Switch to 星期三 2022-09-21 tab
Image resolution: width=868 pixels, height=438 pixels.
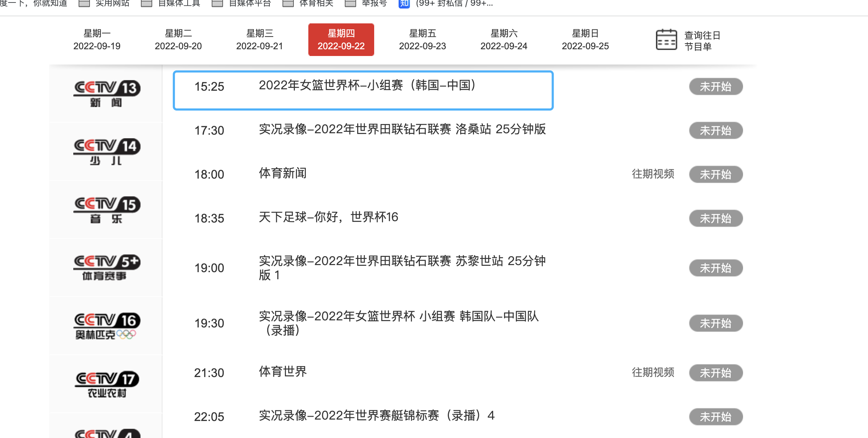(x=260, y=40)
